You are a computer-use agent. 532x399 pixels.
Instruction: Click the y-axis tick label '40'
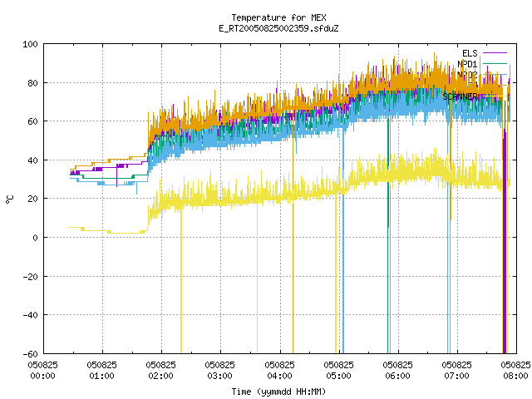point(33,160)
